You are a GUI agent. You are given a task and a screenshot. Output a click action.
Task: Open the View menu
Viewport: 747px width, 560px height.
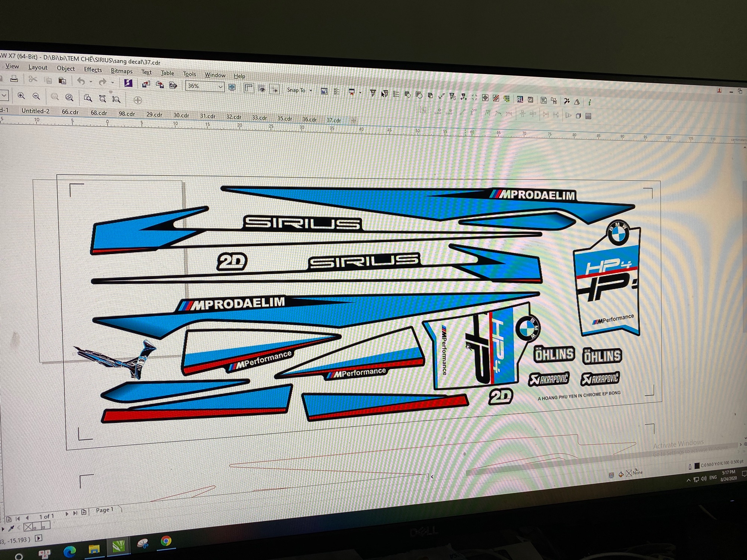[12, 66]
